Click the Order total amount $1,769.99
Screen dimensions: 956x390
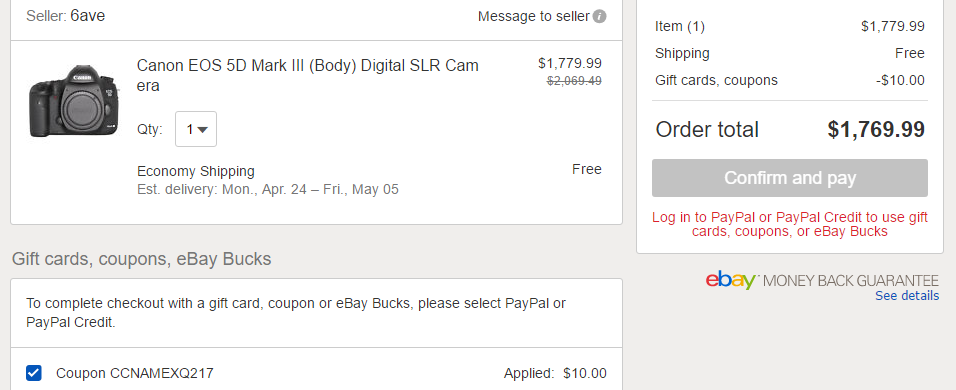(x=876, y=129)
